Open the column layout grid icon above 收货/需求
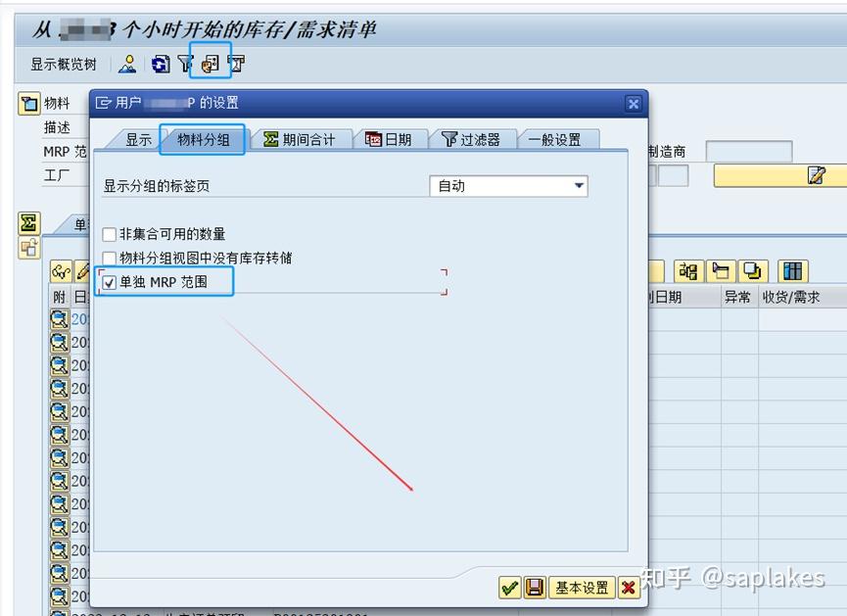 tap(791, 271)
